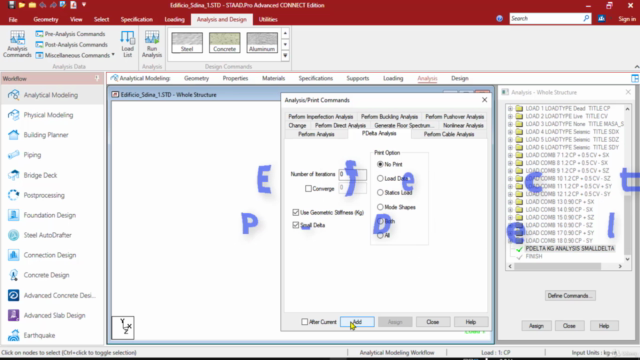This screenshot has width=640, height=360.
Task: Open Advanced Slab Design workflow
Action: pos(54,315)
